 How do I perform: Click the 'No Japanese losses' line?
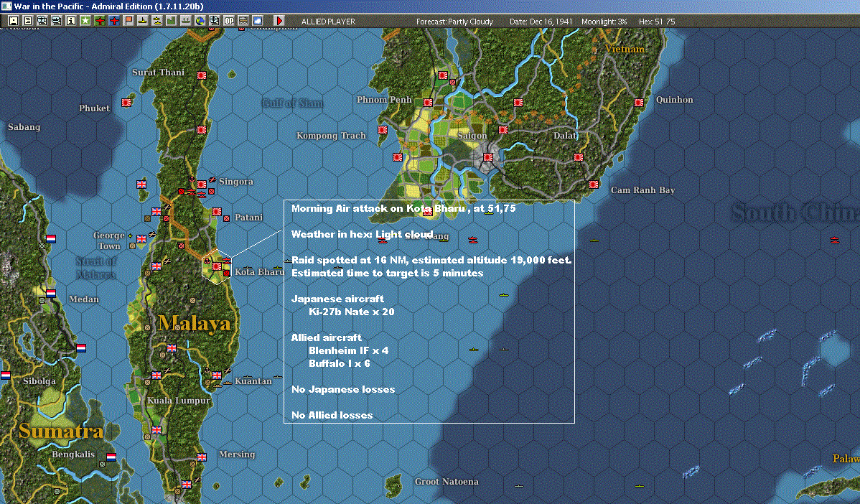343,389
